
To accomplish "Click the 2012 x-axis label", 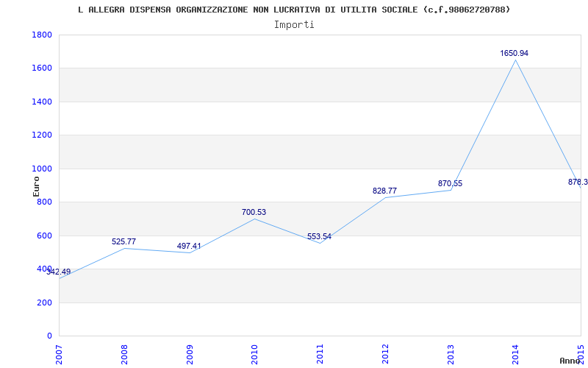I will (x=385, y=355).
